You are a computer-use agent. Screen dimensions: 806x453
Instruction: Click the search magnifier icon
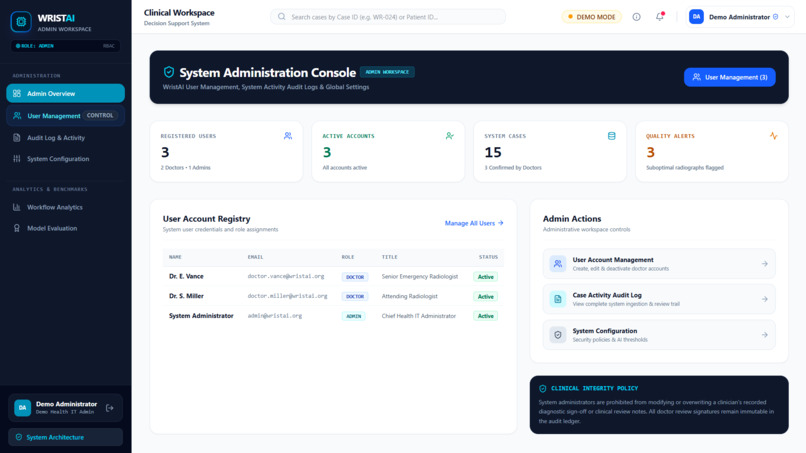[x=282, y=17]
